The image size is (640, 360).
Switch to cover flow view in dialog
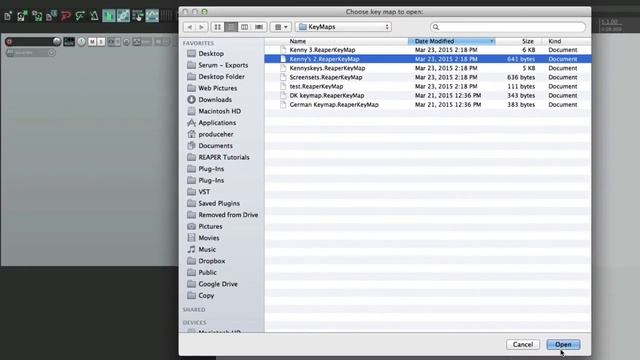coord(259,27)
